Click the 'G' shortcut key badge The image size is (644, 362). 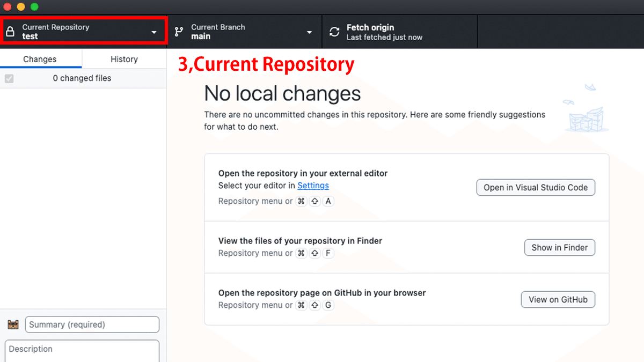click(x=328, y=305)
